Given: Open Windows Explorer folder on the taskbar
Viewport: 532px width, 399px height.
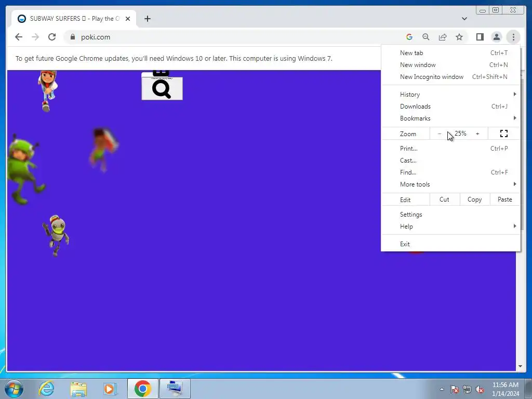Looking at the screenshot, I should pos(78,389).
